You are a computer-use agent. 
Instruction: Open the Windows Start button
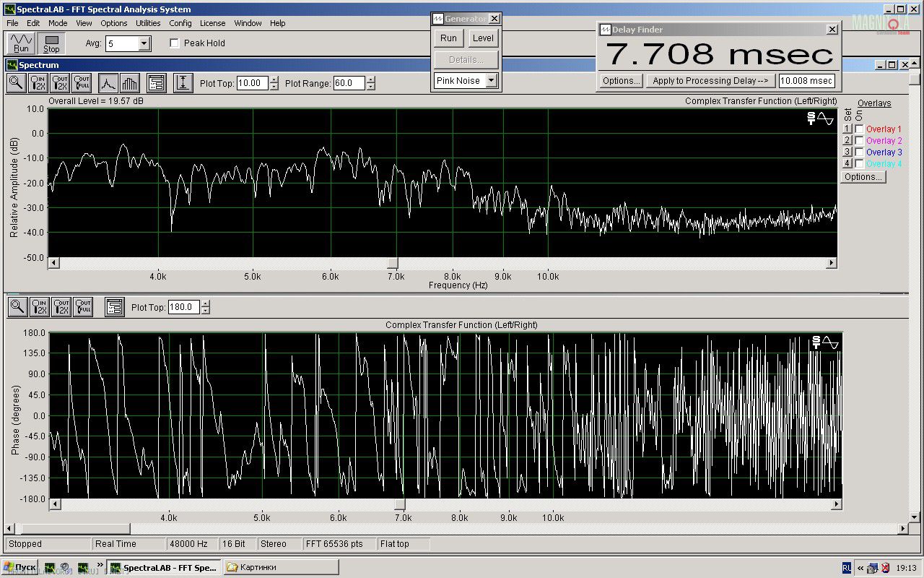[20, 567]
